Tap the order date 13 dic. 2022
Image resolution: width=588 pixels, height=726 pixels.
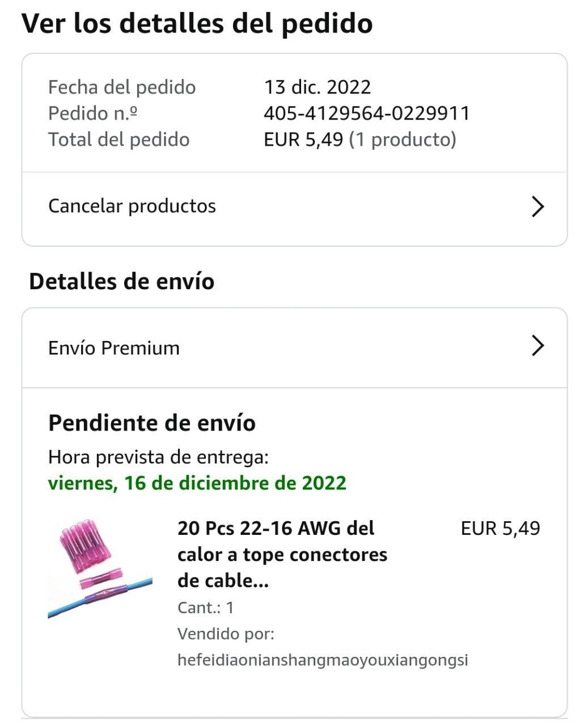coord(318,87)
